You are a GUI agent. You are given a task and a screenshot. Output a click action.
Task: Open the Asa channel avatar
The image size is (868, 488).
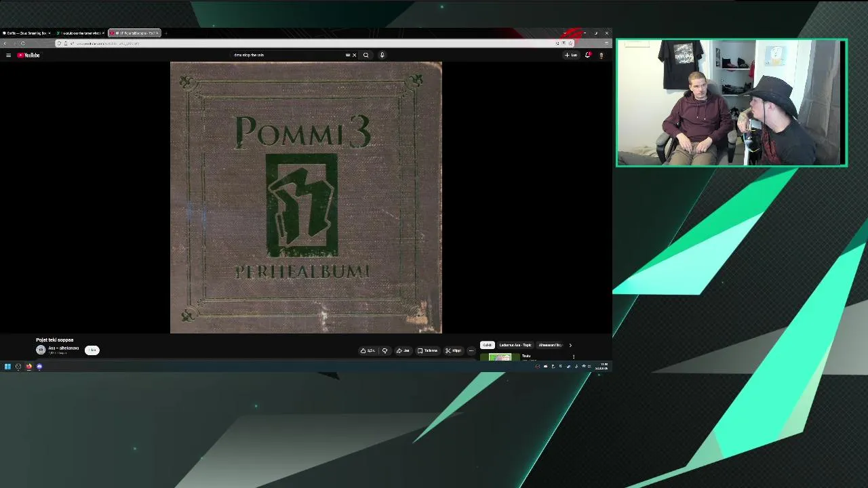click(41, 350)
